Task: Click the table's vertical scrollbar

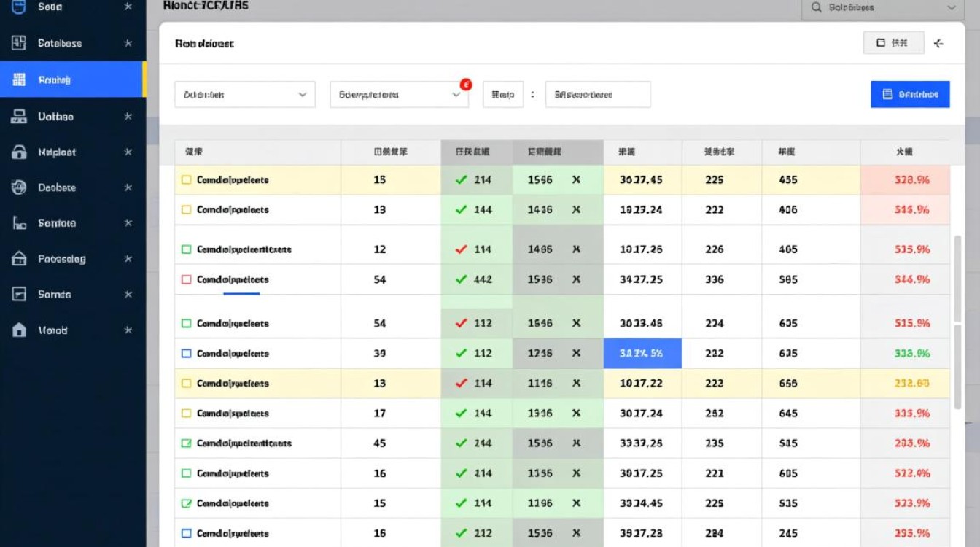Action: point(957,321)
